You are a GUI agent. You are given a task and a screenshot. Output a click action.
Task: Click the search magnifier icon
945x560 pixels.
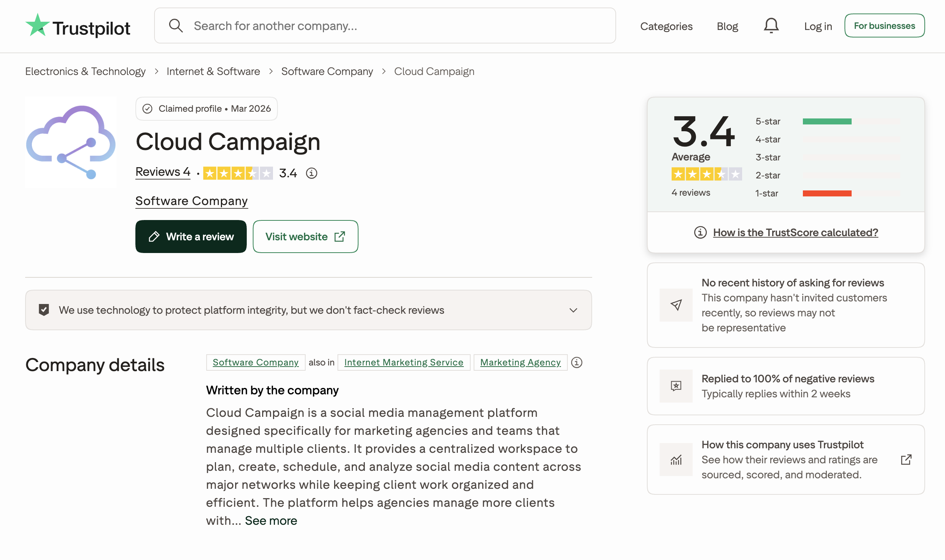[175, 25]
